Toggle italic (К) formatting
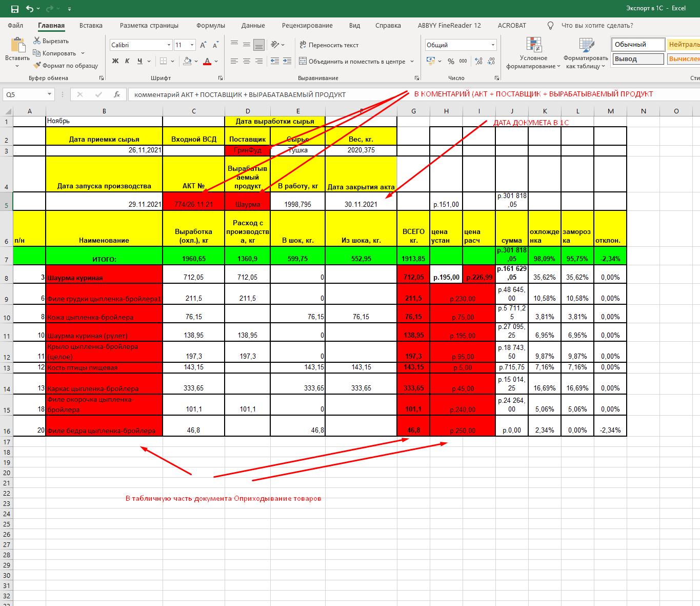 [x=127, y=61]
